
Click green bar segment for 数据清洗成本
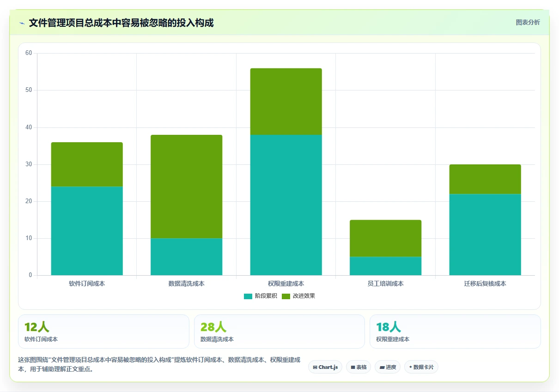[x=187, y=187]
